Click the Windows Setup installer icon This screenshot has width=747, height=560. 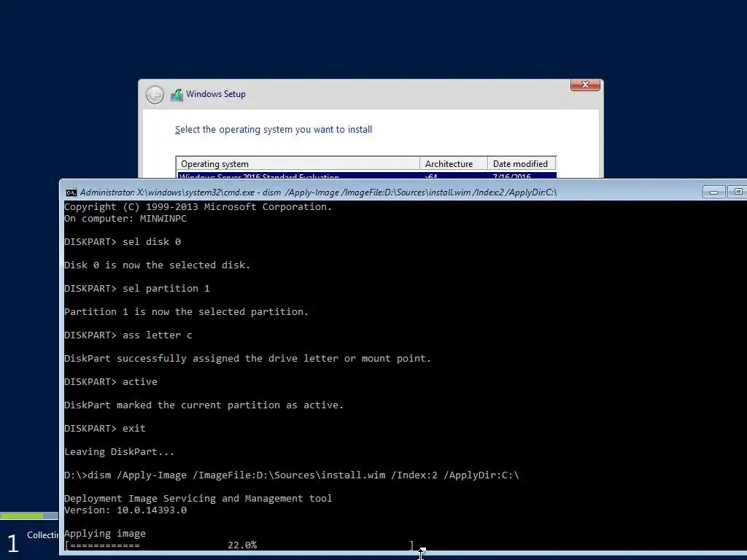177,94
